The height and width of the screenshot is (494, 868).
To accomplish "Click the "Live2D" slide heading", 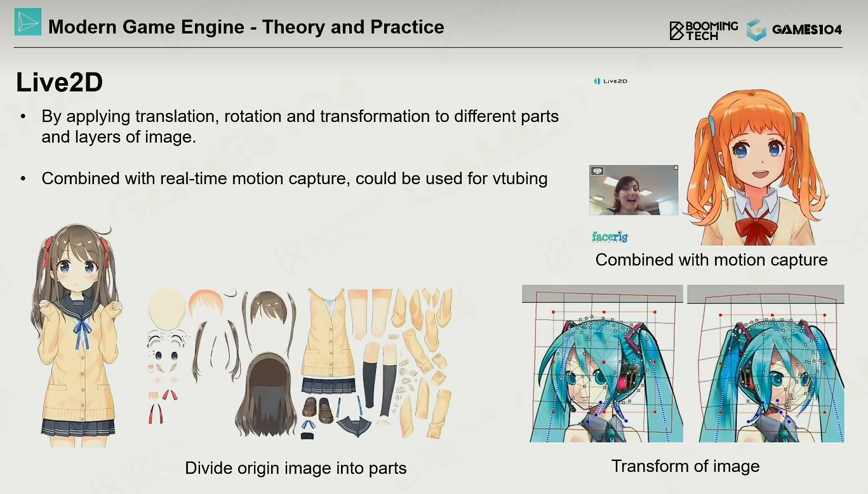I will click(x=60, y=83).
